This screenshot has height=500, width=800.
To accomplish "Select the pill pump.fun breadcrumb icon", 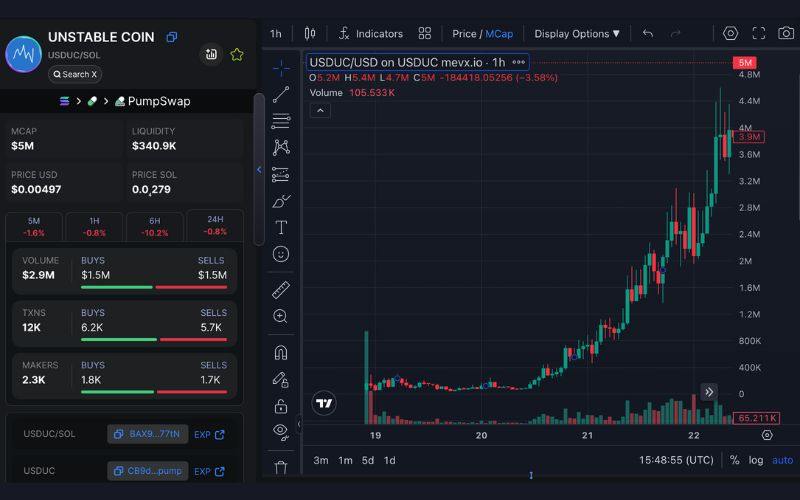I will [92, 101].
